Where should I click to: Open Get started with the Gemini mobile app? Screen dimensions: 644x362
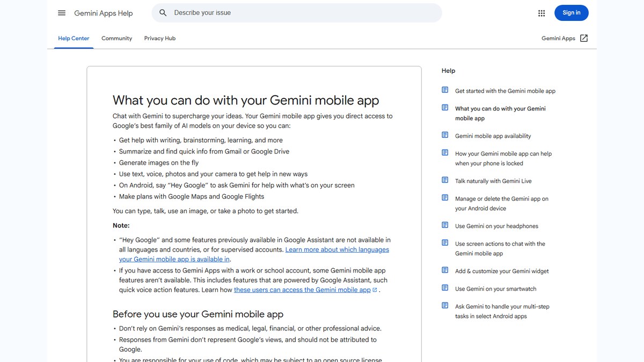point(505,91)
